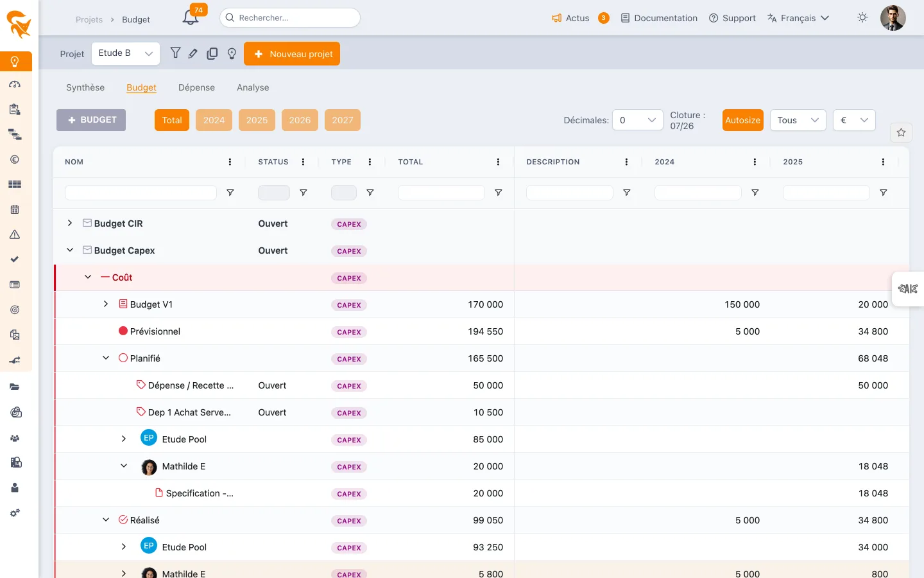This screenshot has height=578, width=924.
Task: Toggle the 2026 year button
Action: coord(300,120)
